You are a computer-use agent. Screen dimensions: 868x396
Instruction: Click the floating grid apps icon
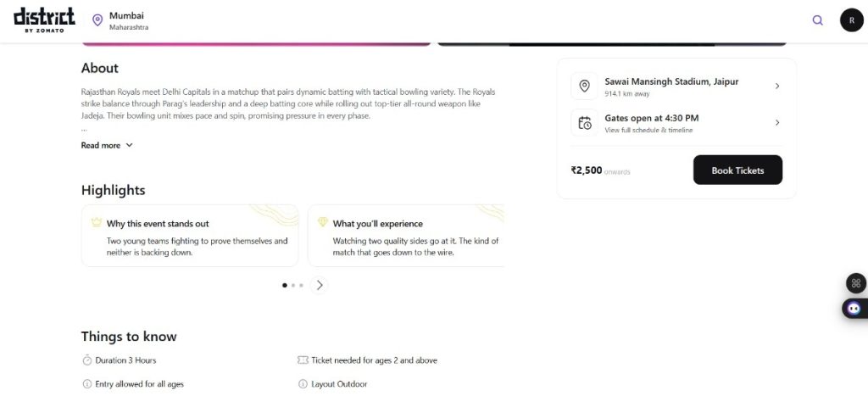point(856,283)
